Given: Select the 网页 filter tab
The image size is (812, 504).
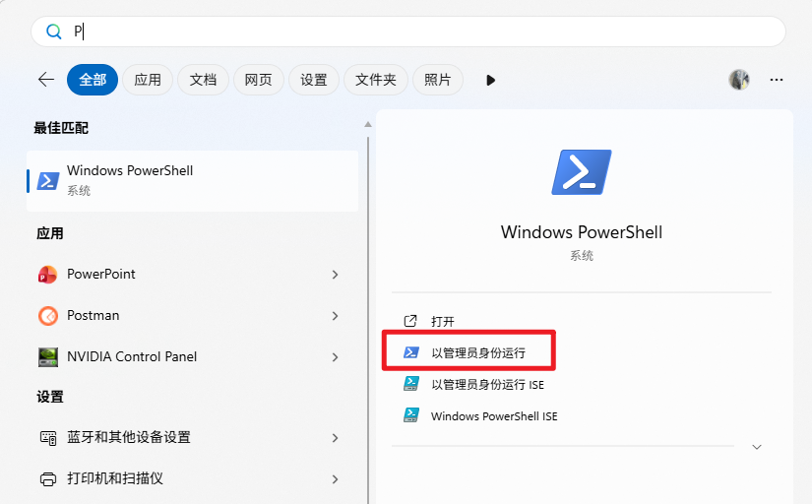Looking at the screenshot, I should pos(259,80).
